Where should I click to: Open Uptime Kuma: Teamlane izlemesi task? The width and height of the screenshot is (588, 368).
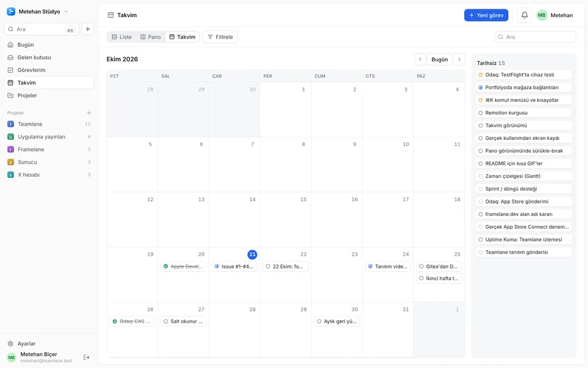524,240
